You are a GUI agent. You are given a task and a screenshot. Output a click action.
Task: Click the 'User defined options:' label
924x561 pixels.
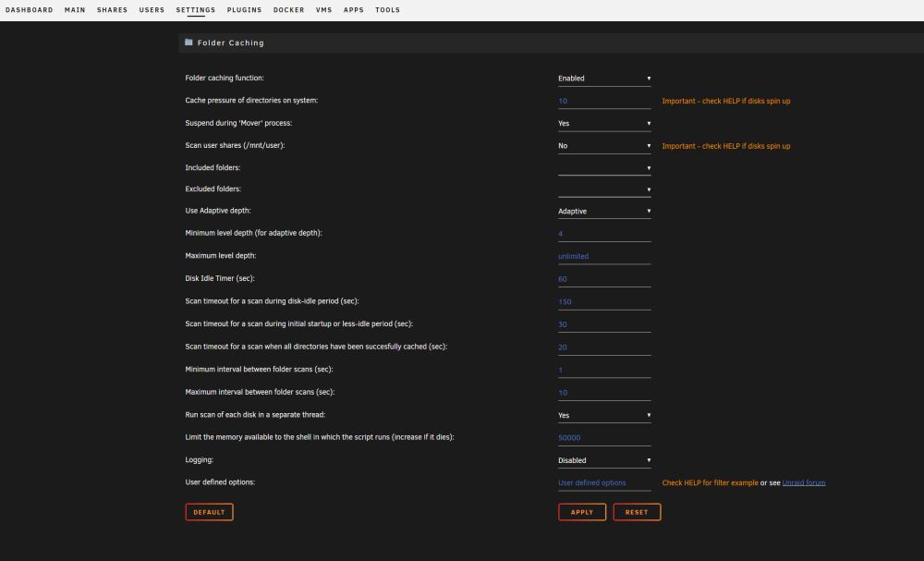click(x=220, y=482)
